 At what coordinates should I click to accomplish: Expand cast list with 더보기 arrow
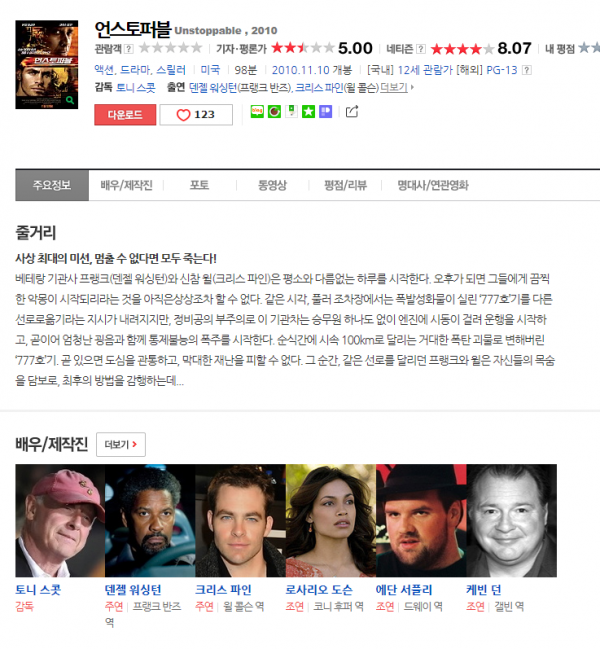(x=397, y=88)
